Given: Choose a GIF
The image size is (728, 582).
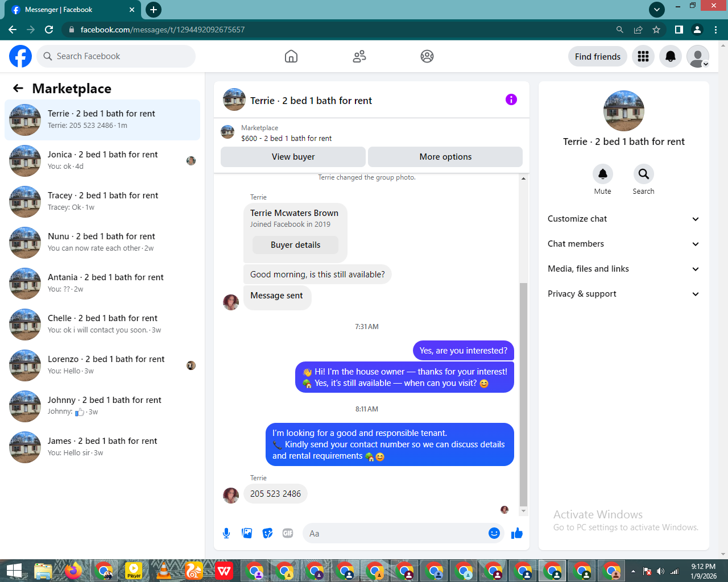Looking at the screenshot, I should click(x=288, y=533).
